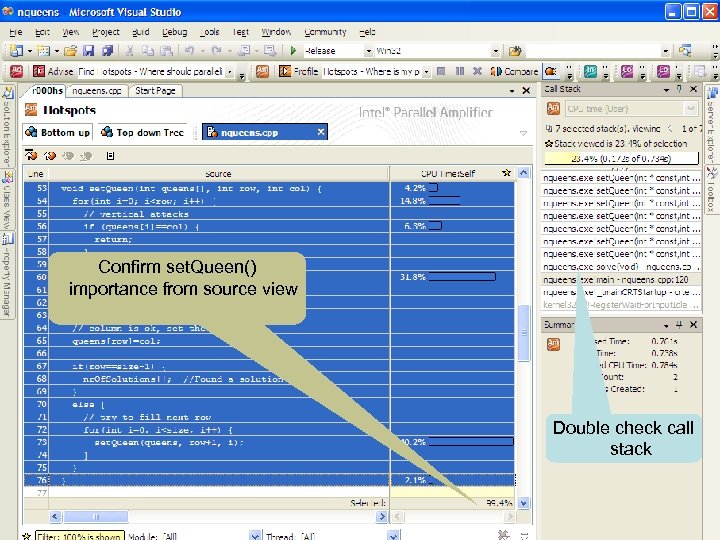This screenshot has width=720, height=540.
Task: Click the Profile button
Action: click(299, 71)
